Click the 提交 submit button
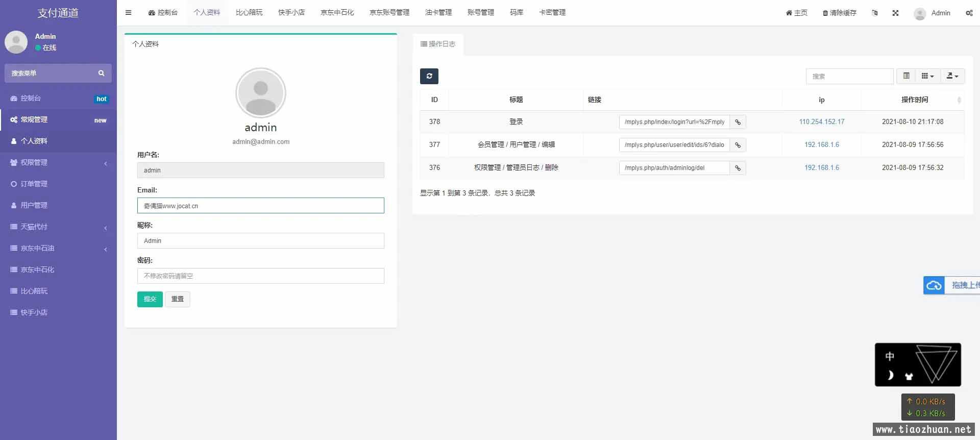Screen dimensions: 980x440 [x=150, y=299]
